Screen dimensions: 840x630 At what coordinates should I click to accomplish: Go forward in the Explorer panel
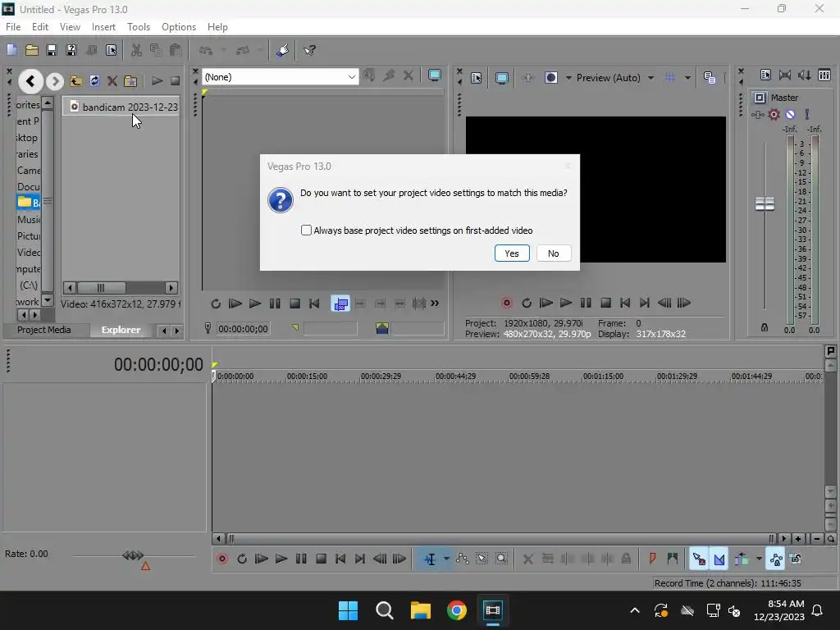[55, 81]
